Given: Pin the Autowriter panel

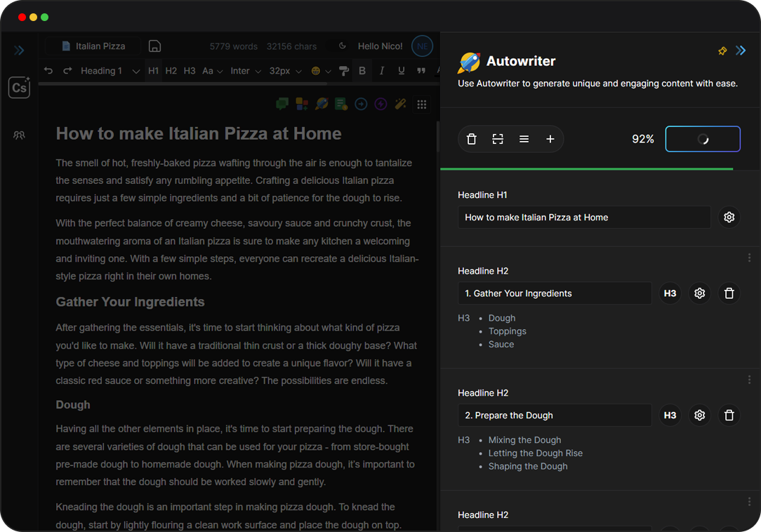Looking at the screenshot, I should coord(722,51).
